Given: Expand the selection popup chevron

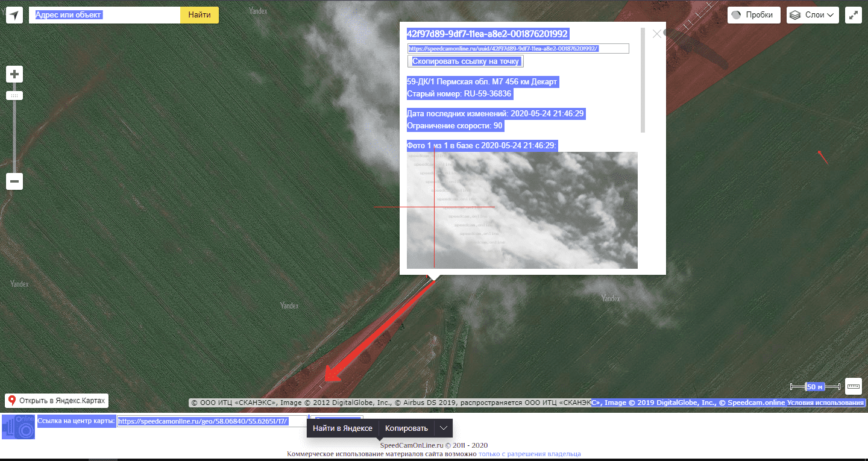Looking at the screenshot, I should pyautogui.click(x=444, y=428).
